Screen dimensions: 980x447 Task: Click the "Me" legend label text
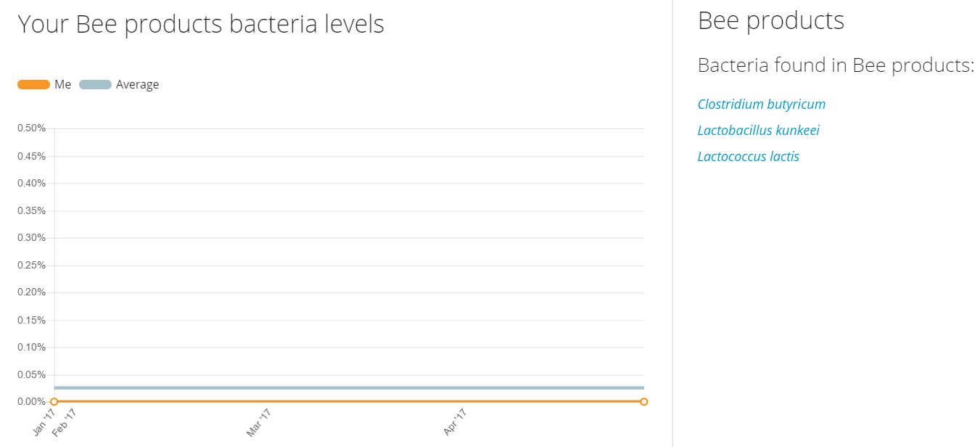coord(63,85)
